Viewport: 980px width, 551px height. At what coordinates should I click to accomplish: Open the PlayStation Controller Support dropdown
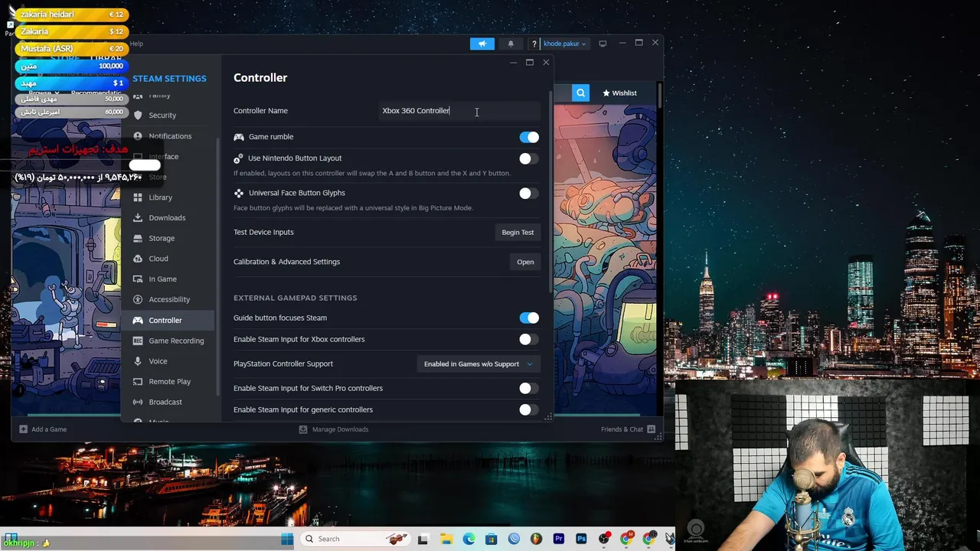pos(479,364)
